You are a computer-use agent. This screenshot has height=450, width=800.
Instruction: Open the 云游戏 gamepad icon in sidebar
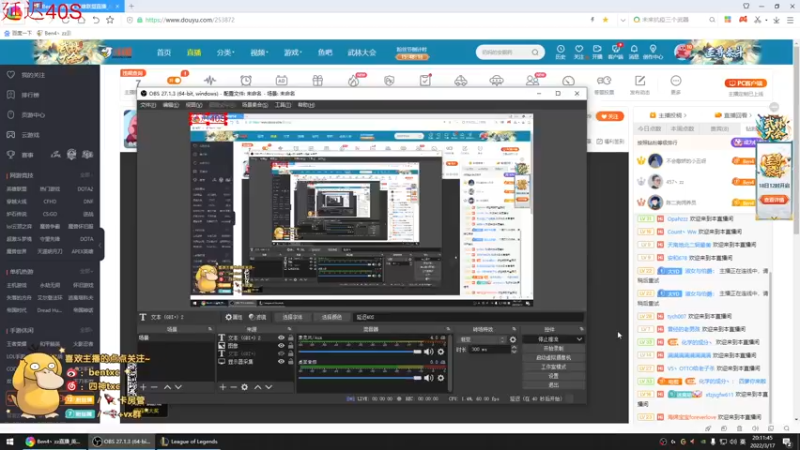coord(11,135)
